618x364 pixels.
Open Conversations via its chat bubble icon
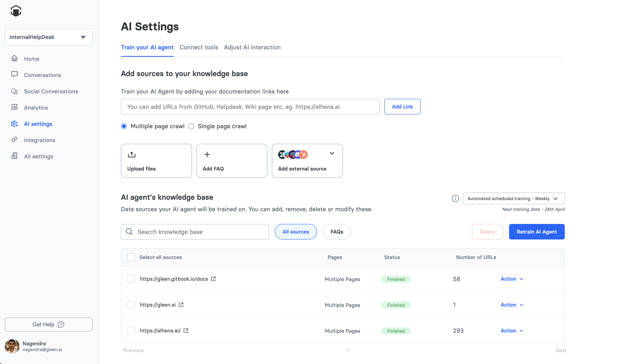click(14, 74)
